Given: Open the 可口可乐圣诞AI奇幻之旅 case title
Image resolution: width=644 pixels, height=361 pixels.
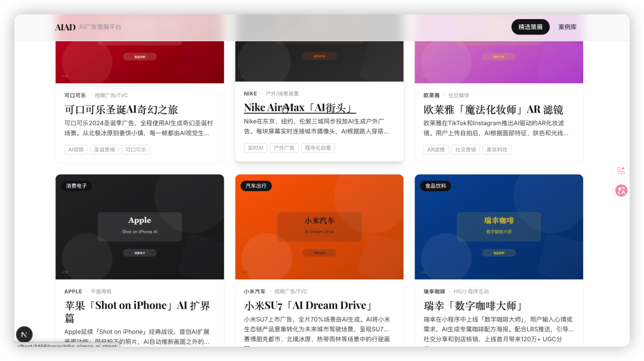Looking at the screenshot, I should (121, 110).
